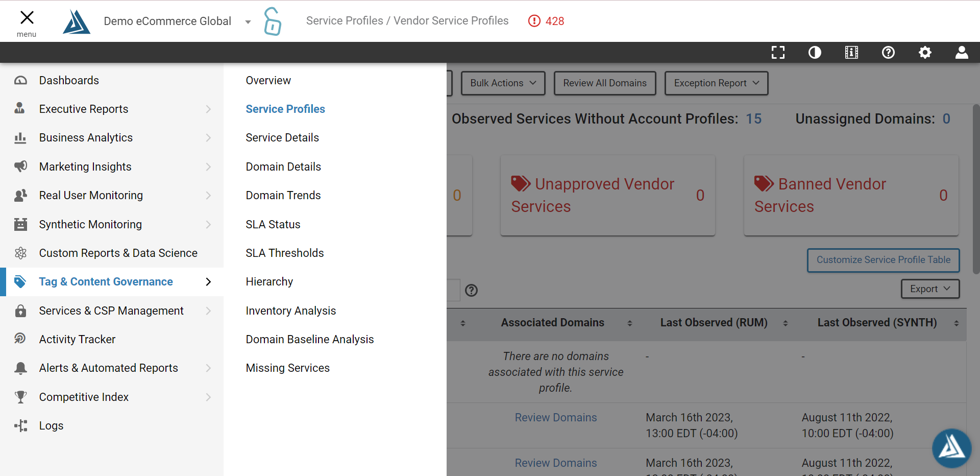Screen dimensions: 980x476
Task: Open the Bulk Actions dropdown
Action: (503, 83)
